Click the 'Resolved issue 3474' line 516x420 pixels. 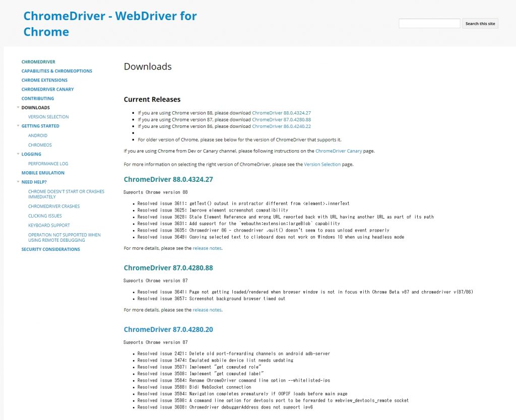(215, 361)
